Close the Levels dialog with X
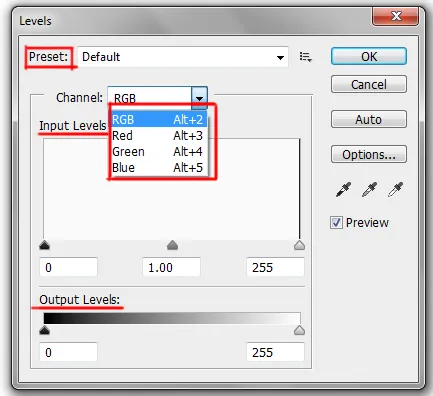 396,16
